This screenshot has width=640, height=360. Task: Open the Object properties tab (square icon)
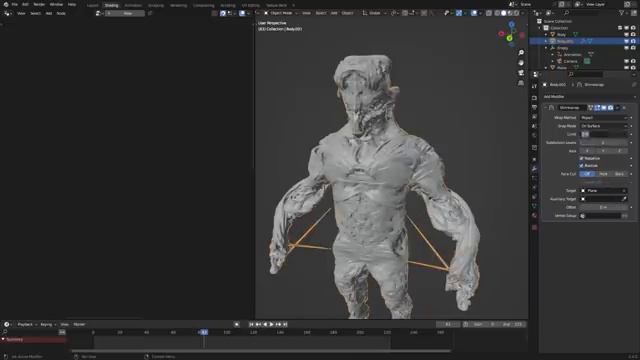[534, 159]
